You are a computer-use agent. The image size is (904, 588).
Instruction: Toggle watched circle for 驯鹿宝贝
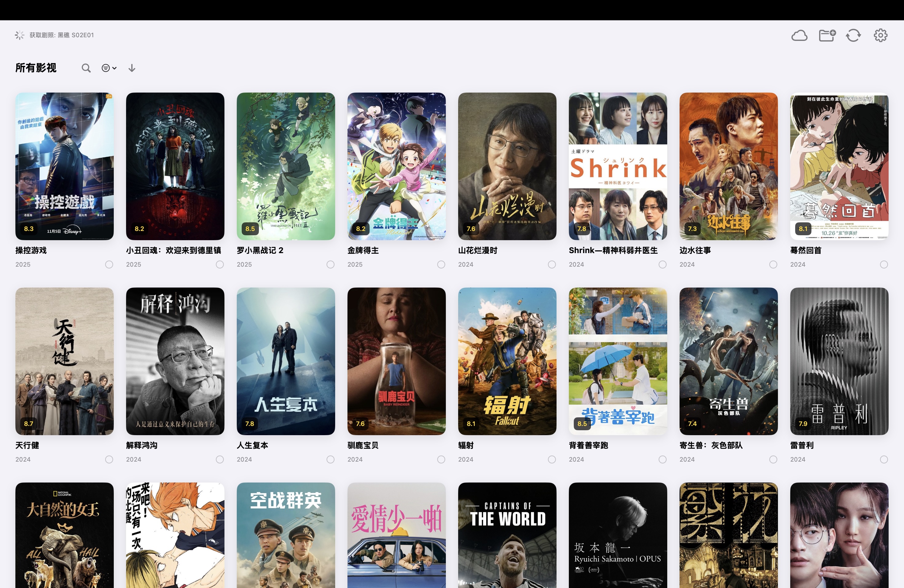(441, 460)
